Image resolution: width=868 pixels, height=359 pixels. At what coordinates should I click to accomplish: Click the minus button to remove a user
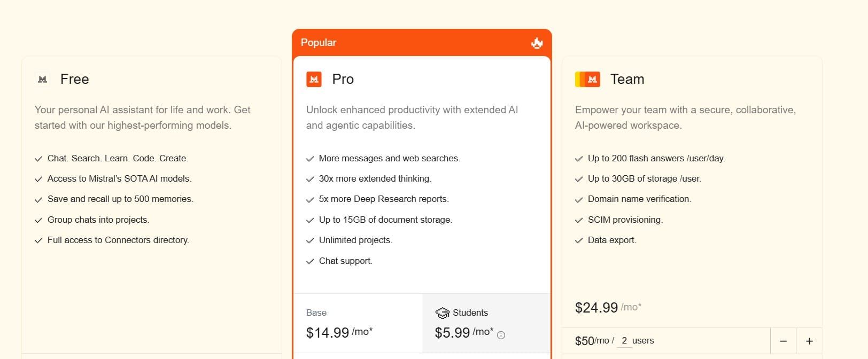pos(783,340)
